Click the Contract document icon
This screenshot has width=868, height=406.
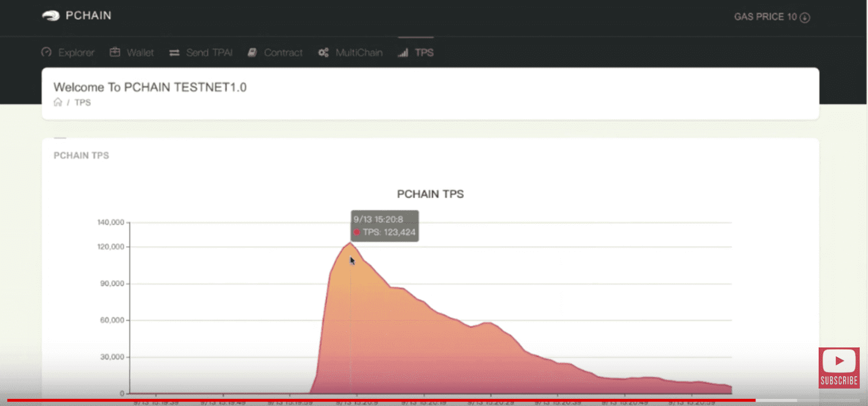[x=252, y=53]
